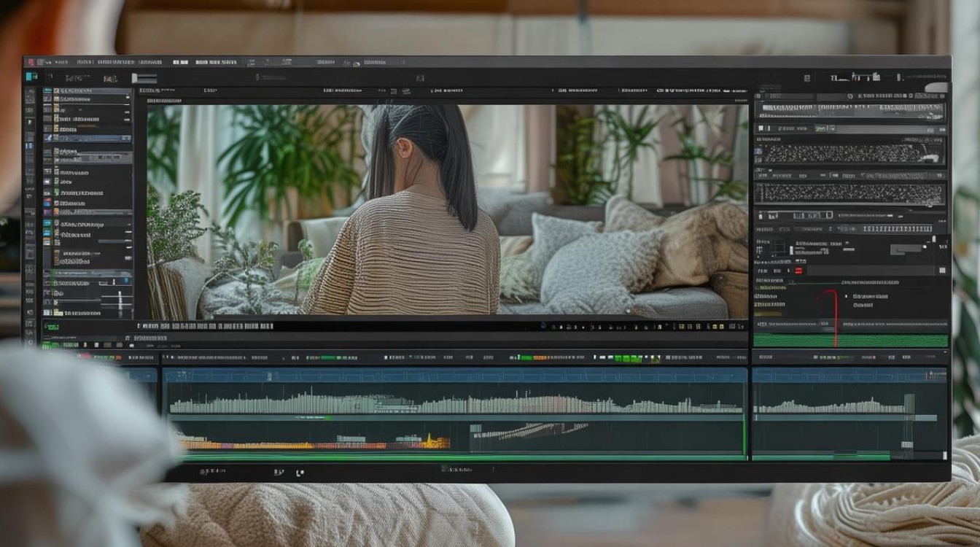Click the right-side timeline waveform section
This screenshot has width=980, height=547.
849,412
